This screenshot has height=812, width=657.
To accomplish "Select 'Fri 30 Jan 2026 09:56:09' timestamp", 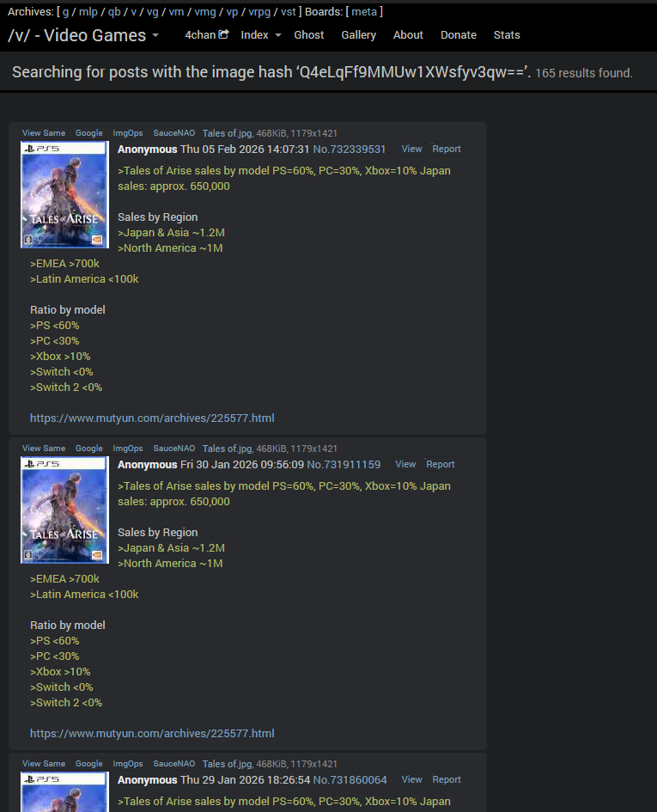I will point(242,465).
